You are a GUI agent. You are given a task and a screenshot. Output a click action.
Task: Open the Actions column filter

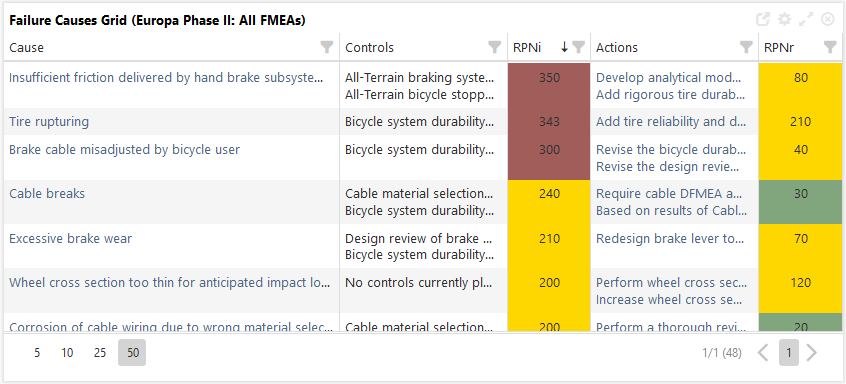coord(746,47)
